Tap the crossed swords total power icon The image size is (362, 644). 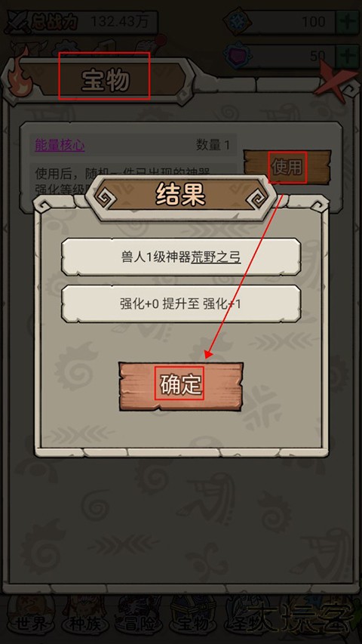(17, 23)
